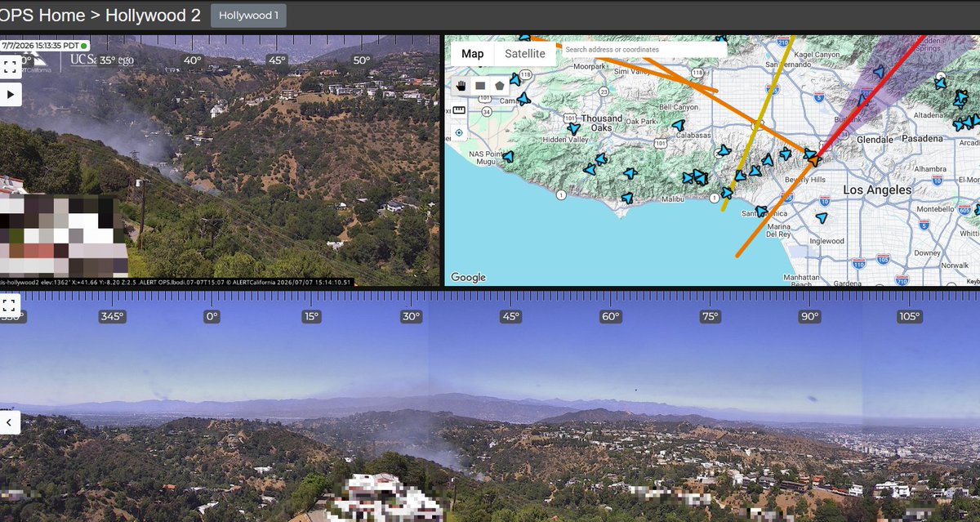Jump panorama to the 30° marker
The width and height of the screenshot is (980, 522).
click(411, 317)
